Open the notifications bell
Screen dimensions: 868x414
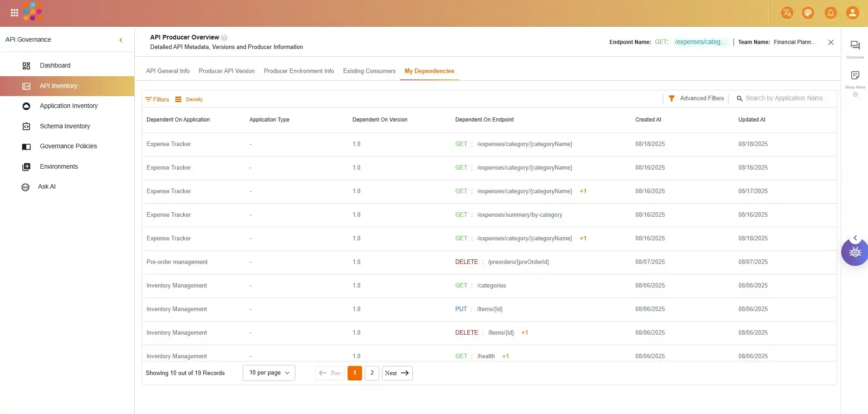830,13
